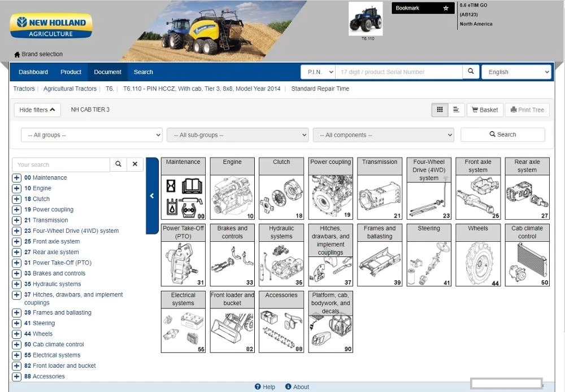The image size is (565, 392).
Task: Open the Dashboard menu tab
Action: (33, 72)
